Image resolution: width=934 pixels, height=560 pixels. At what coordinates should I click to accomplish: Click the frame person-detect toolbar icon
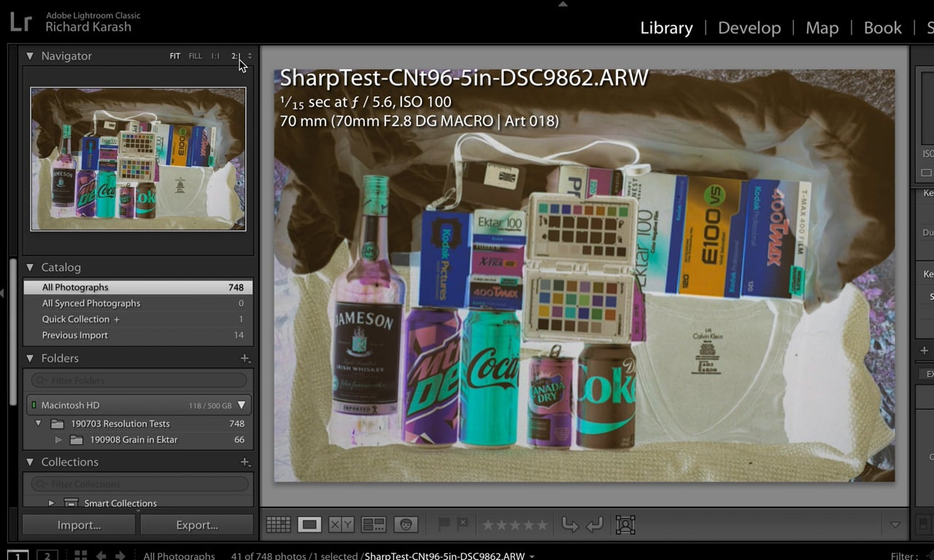point(625,524)
